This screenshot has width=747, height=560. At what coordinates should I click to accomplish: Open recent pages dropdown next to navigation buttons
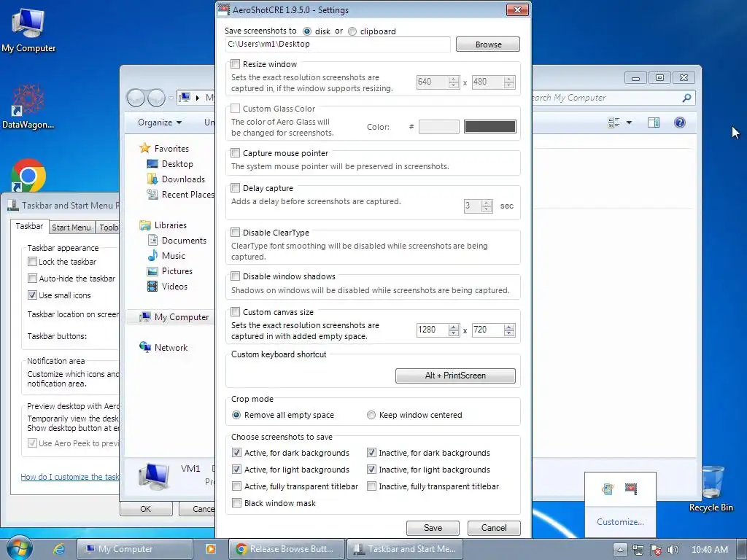point(170,98)
